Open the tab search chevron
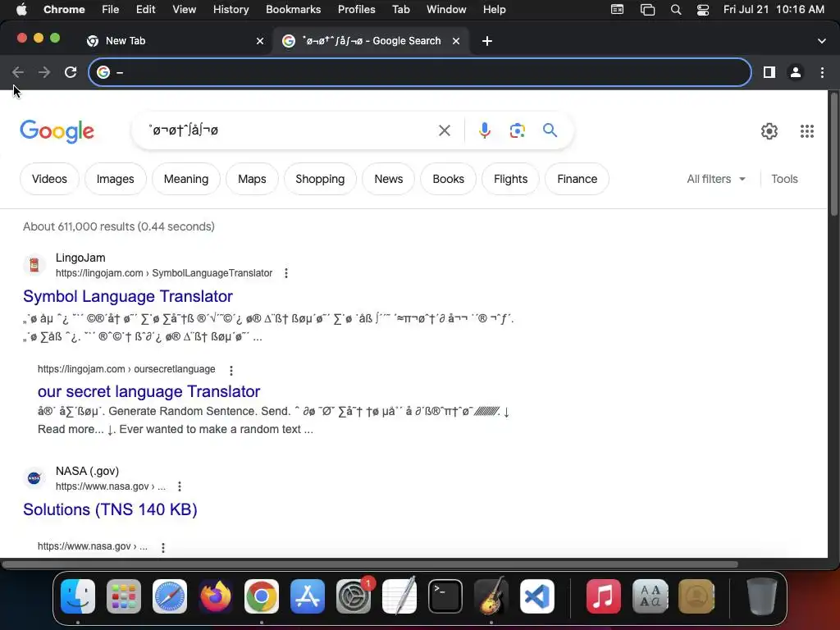Screen dimensions: 840x630 click(x=822, y=41)
